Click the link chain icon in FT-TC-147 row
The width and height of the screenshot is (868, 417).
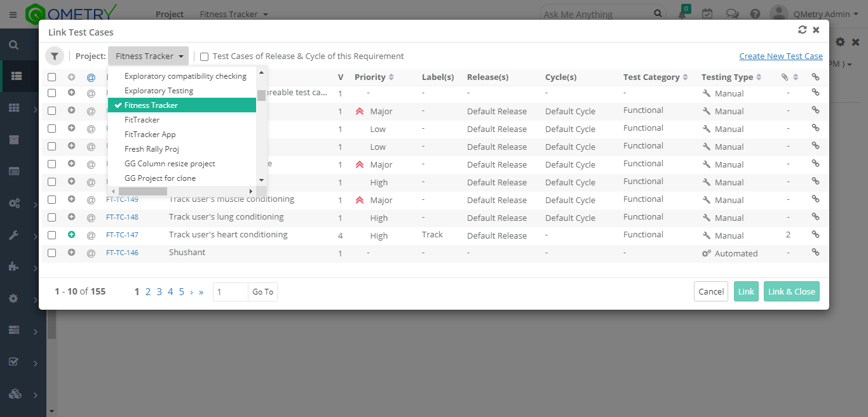coord(815,235)
